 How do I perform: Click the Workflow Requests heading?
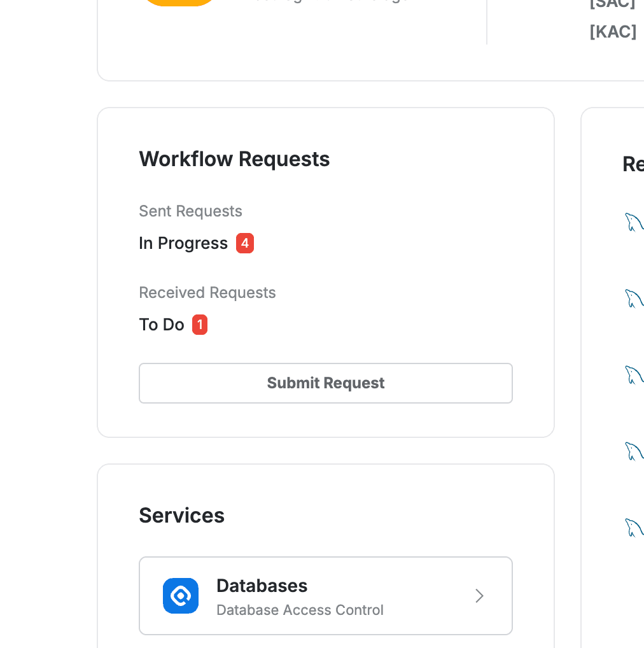tap(234, 159)
